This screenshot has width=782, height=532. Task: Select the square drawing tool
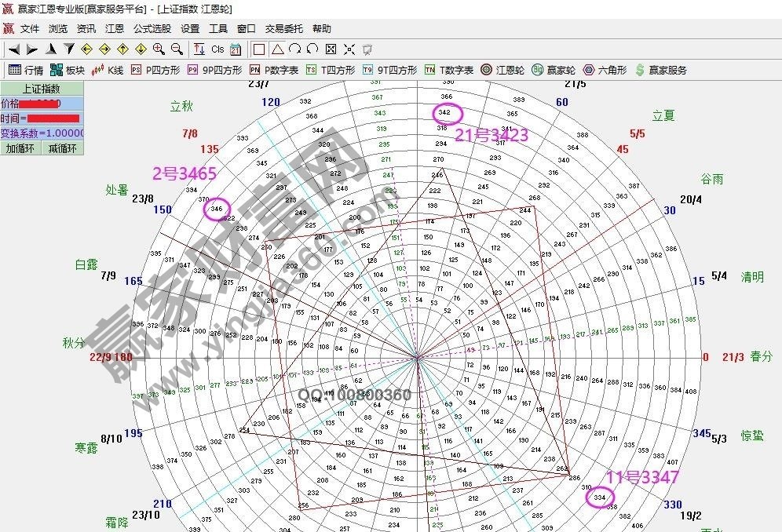(259, 49)
